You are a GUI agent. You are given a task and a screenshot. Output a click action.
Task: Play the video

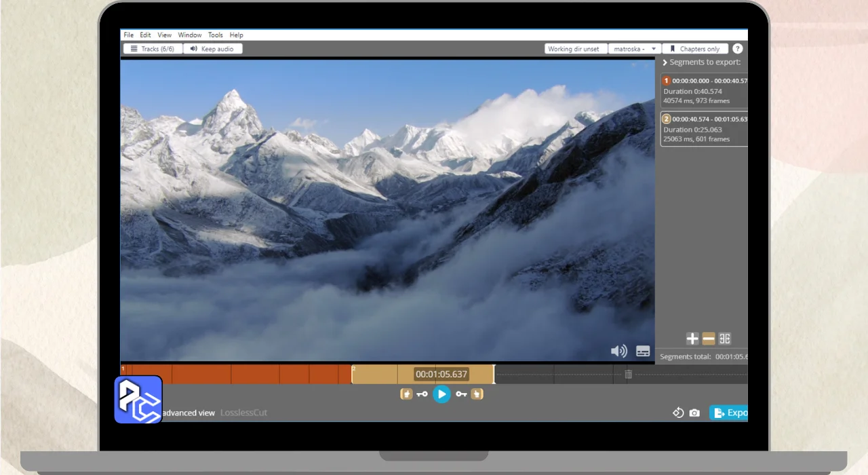pyautogui.click(x=441, y=394)
